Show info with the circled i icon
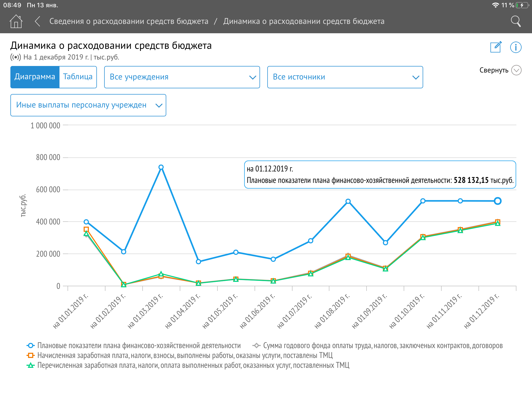The width and height of the screenshot is (532, 399). coord(516,47)
